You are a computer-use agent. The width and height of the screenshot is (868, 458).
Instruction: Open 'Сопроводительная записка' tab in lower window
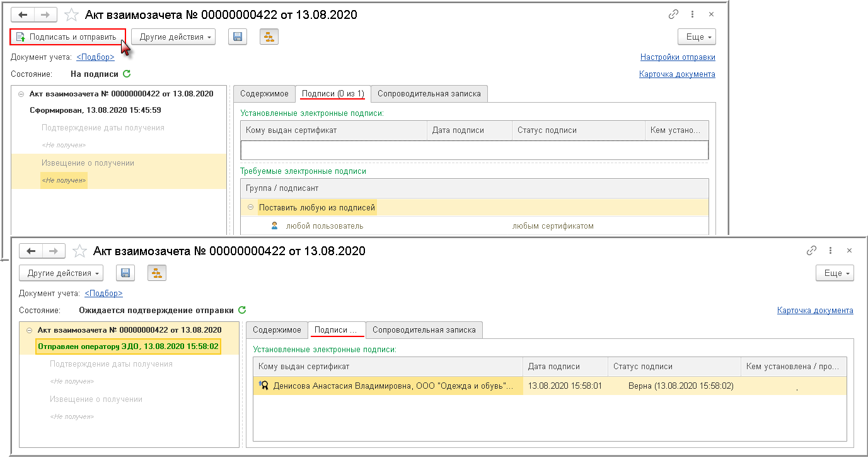[x=424, y=330]
